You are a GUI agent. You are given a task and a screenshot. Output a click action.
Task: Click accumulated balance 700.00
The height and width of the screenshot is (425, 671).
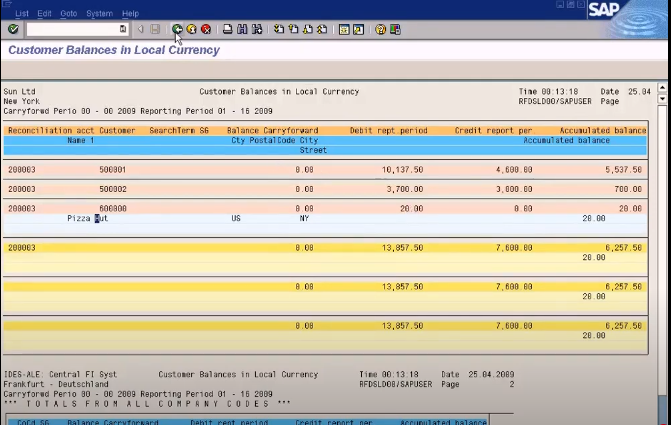pyautogui.click(x=628, y=189)
